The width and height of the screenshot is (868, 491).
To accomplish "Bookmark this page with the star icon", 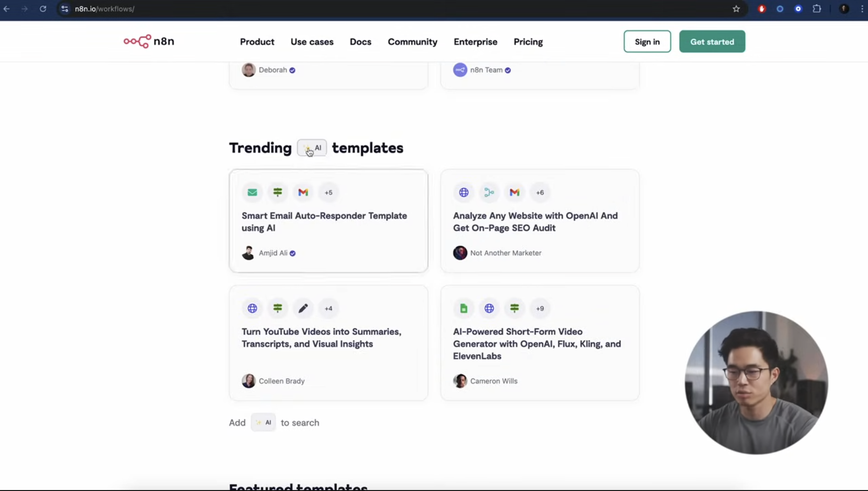I will pos(736,9).
